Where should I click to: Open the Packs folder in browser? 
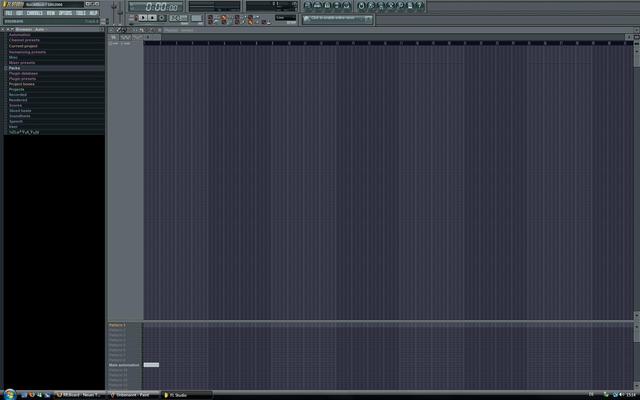[16, 68]
